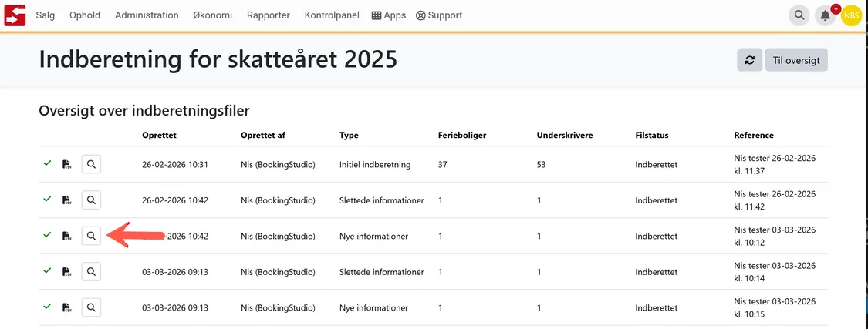Screen dimensions: 868x329
Task: Click reference Nis tester 26-02-2026 kl. 11:37
Action: pyautogui.click(x=775, y=164)
